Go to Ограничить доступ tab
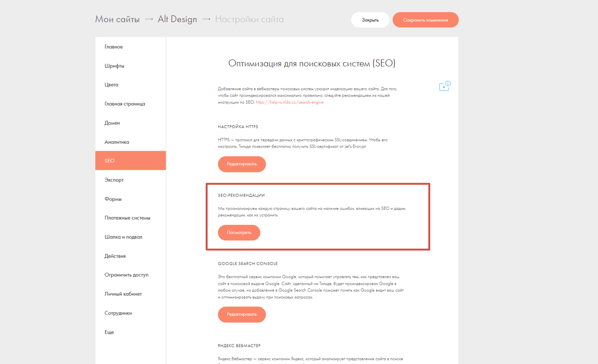 [130, 275]
